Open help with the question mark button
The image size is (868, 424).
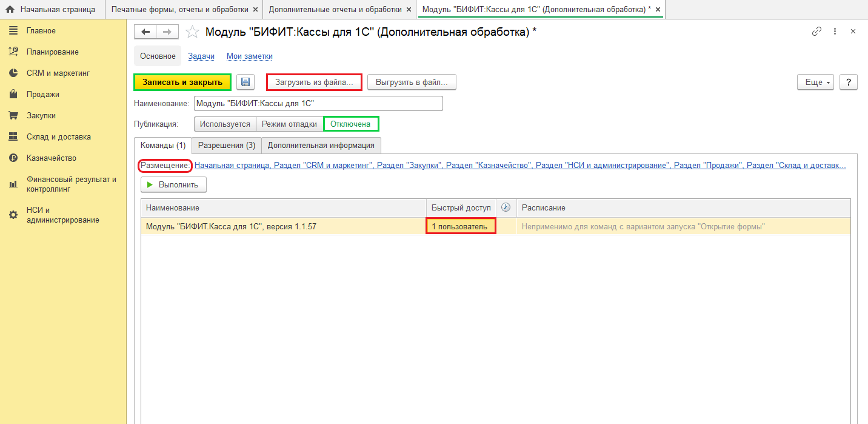coord(849,82)
